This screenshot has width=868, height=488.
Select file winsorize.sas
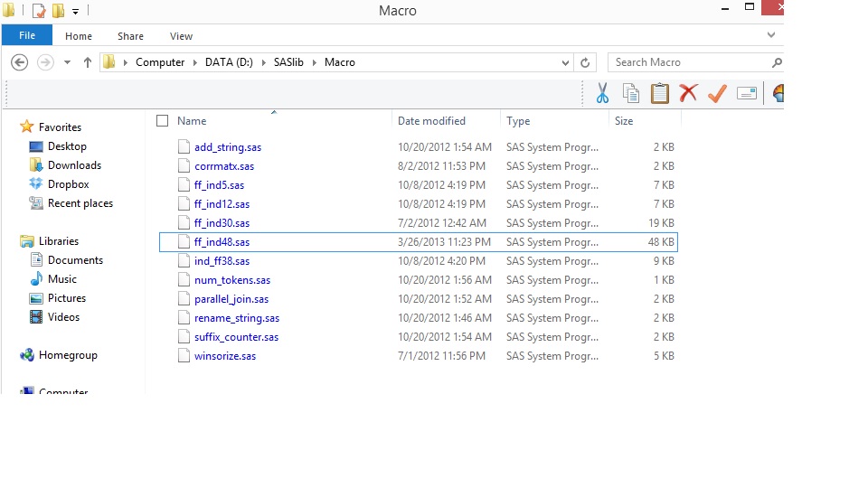point(225,356)
